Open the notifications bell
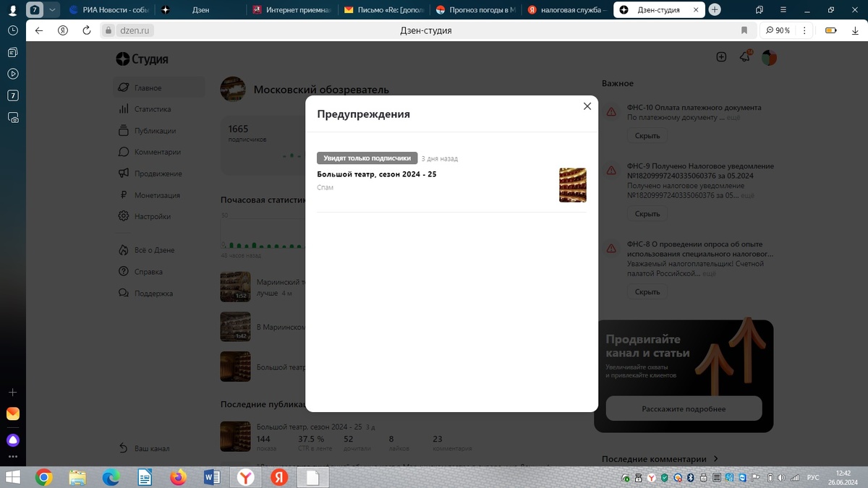Screen dimensions: 868x488 point(744,57)
